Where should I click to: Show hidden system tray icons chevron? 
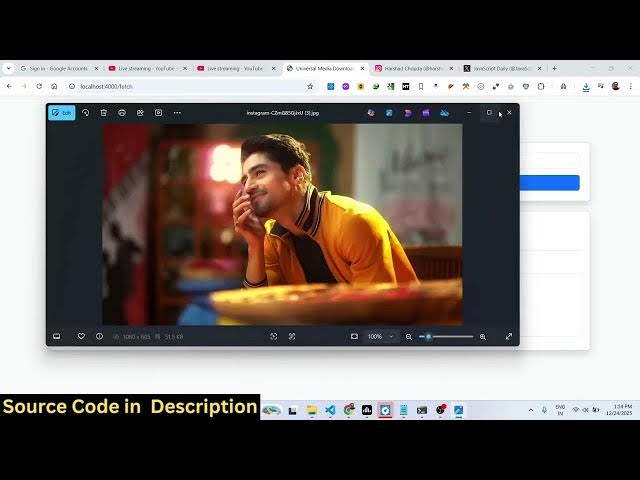531,410
